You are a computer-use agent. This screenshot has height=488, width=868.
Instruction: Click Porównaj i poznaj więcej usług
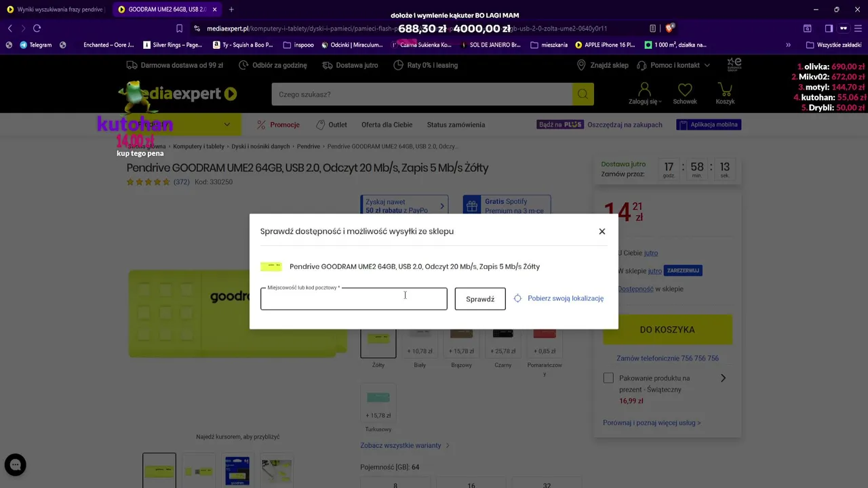click(x=652, y=423)
